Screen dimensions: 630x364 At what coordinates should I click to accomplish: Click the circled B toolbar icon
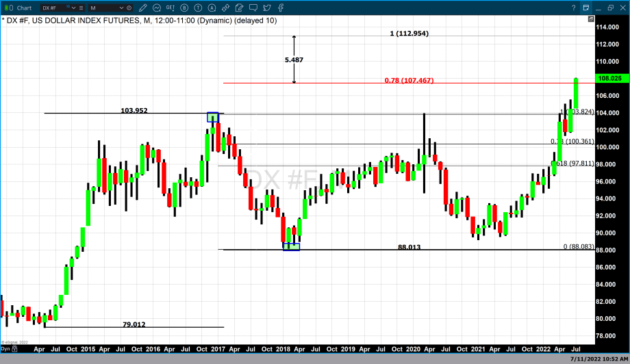(x=184, y=8)
